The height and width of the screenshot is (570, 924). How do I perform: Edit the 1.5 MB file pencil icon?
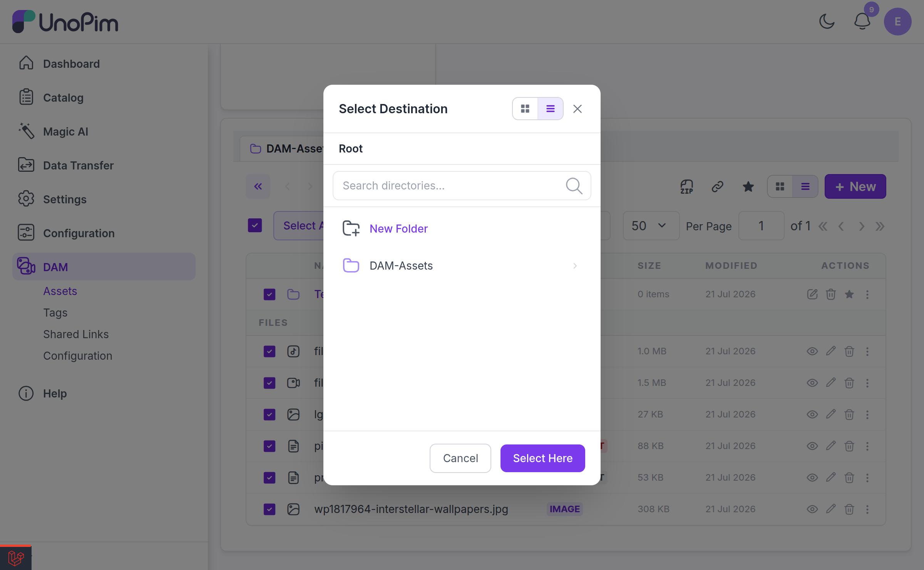(831, 383)
